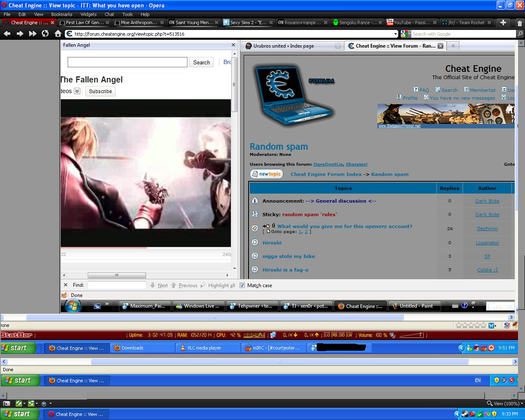This screenshot has width=525, height=420.
Task: Switch to the /tr/ - Team Rocket tab
Action: pos(467,23)
